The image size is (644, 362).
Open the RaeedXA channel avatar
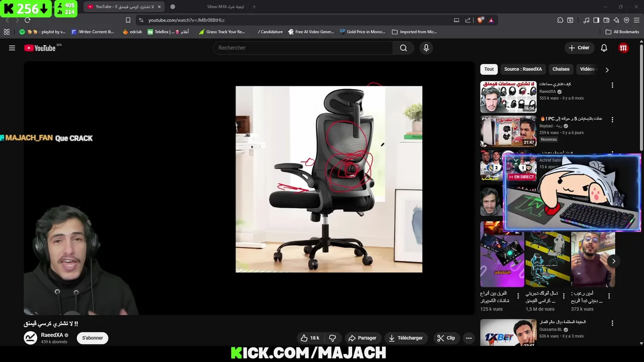click(x=31, y=338)
